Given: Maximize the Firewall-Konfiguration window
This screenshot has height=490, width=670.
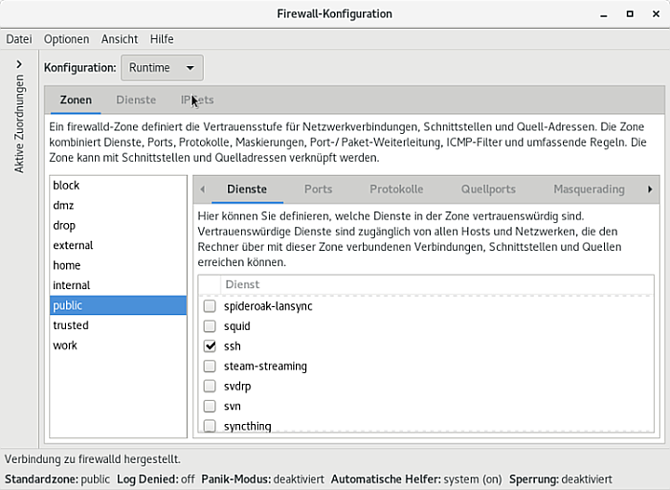Looking at the screenshot, I should click(x=630, y=14).
